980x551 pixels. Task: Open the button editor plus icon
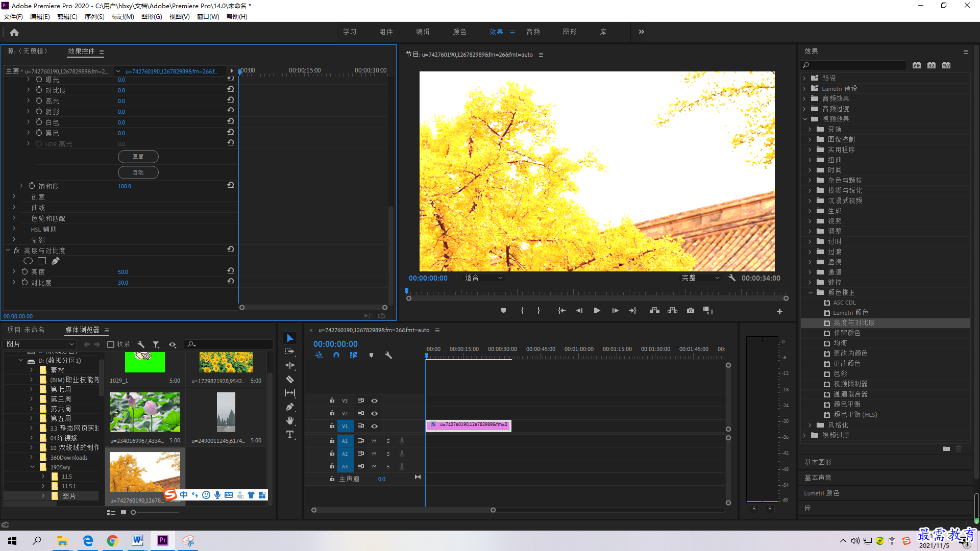click(x=779, y=311)
